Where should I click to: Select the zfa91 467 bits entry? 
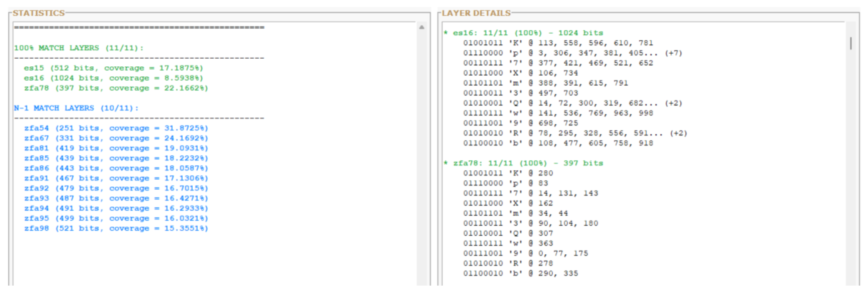coord(116,178)
